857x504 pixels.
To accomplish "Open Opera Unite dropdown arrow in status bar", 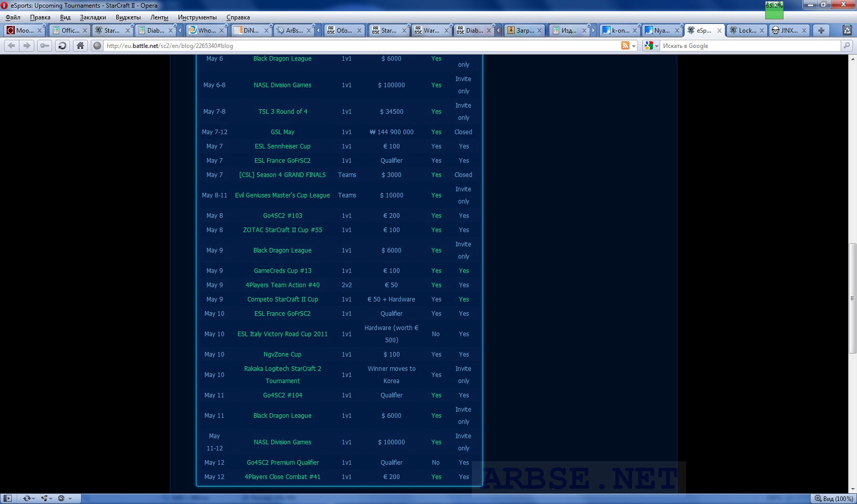I will pyautogui.click(x=51, y=498).
